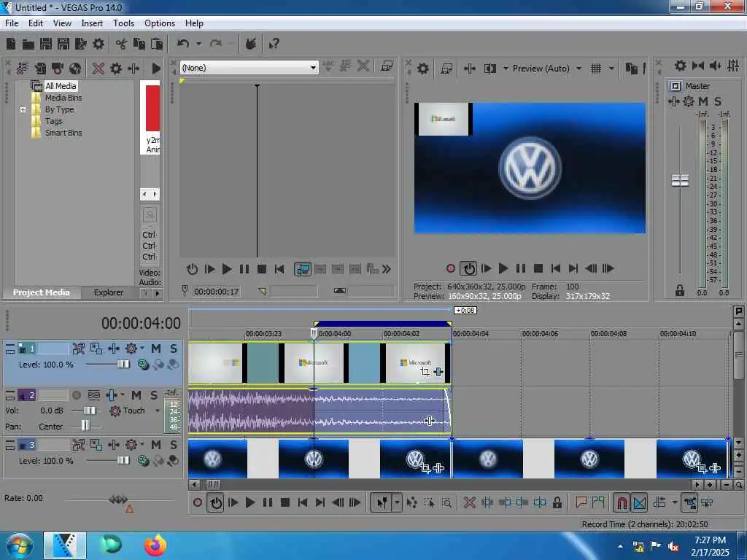Cut selection with the scissors icon
This screenshot has width=747, height=560.
121,44
